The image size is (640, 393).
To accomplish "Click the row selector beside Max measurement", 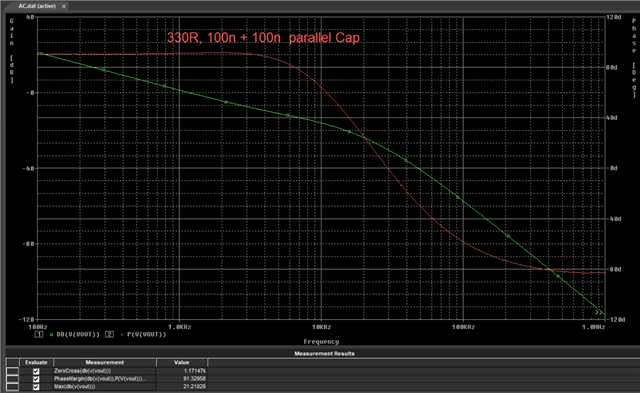I will point(12,386).
